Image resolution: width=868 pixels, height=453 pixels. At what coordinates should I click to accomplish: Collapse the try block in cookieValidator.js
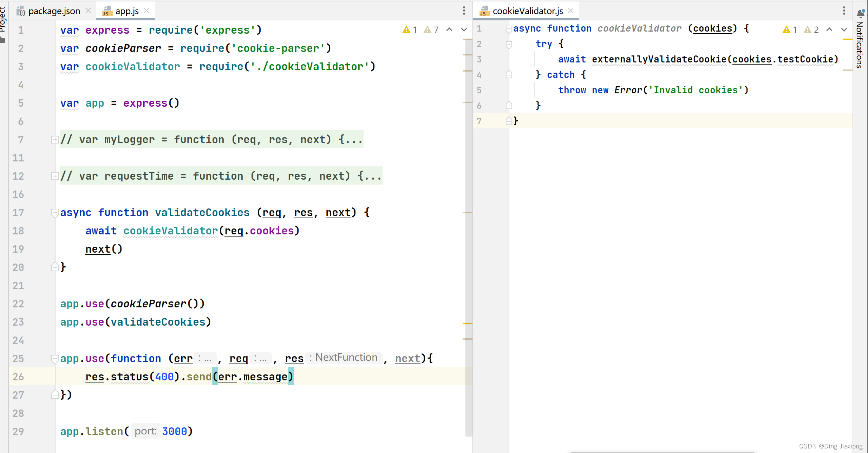(x=509, y=44)
